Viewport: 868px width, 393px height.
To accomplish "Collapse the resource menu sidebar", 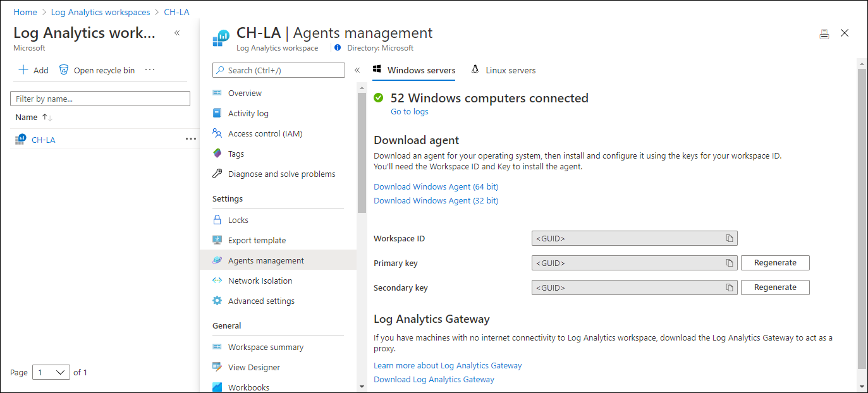I will (x=357, y=70).
